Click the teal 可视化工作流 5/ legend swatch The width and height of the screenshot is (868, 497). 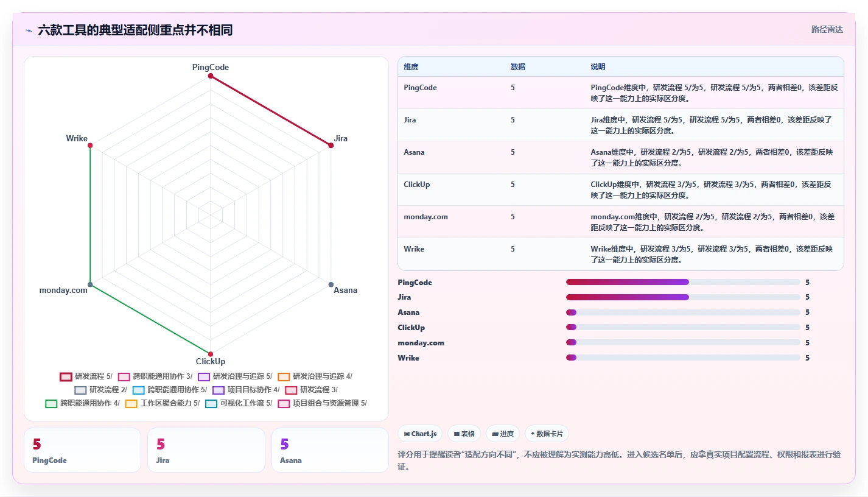click(x=211, y=403)
